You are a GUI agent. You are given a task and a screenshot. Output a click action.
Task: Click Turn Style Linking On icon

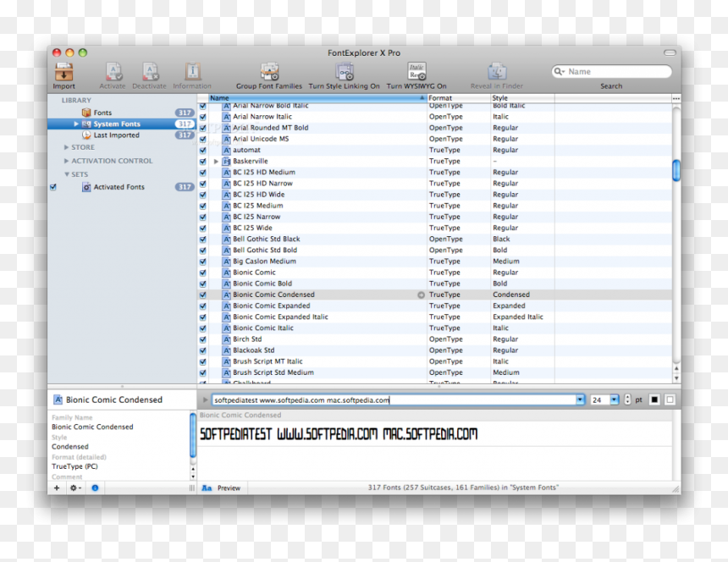[344, 72]
